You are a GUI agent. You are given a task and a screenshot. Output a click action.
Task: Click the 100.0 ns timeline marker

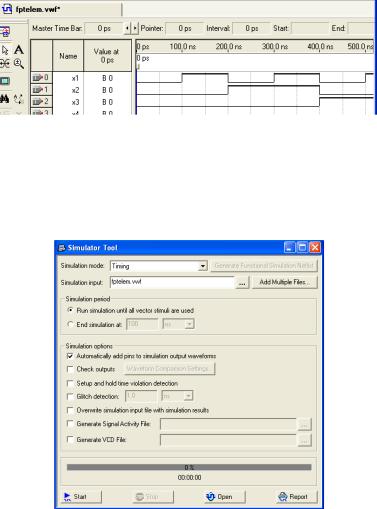(182, 46)
